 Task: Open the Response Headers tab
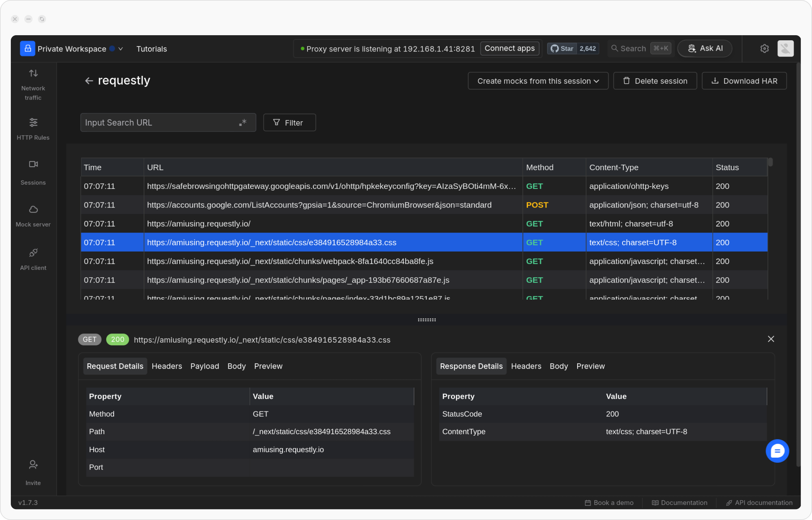tap(526, 366)
